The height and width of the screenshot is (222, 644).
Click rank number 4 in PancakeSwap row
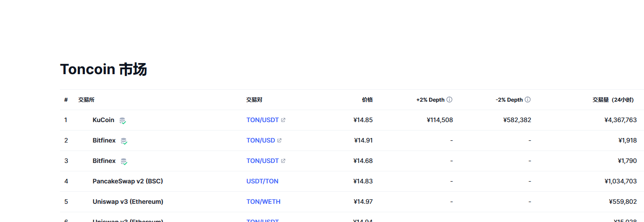tap(66, 181)
